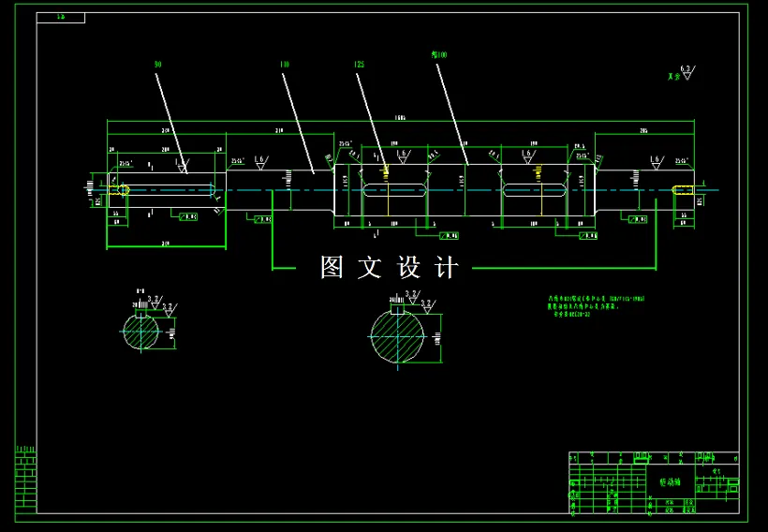Viewport: 768px width, 532px height.
Task: Select the green technical notes paragraph
Action: 596,306
